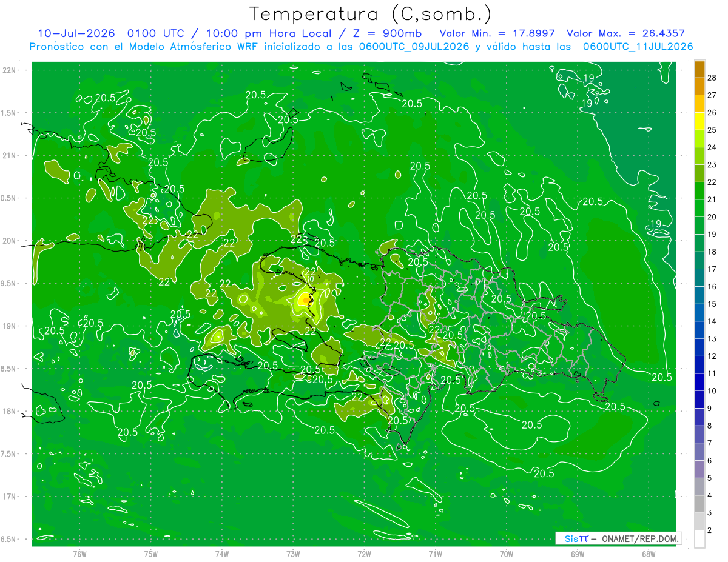Click 'Valor Min. = 17.8997' text
This screenshot has width=728, height=562.
(497, 33)
